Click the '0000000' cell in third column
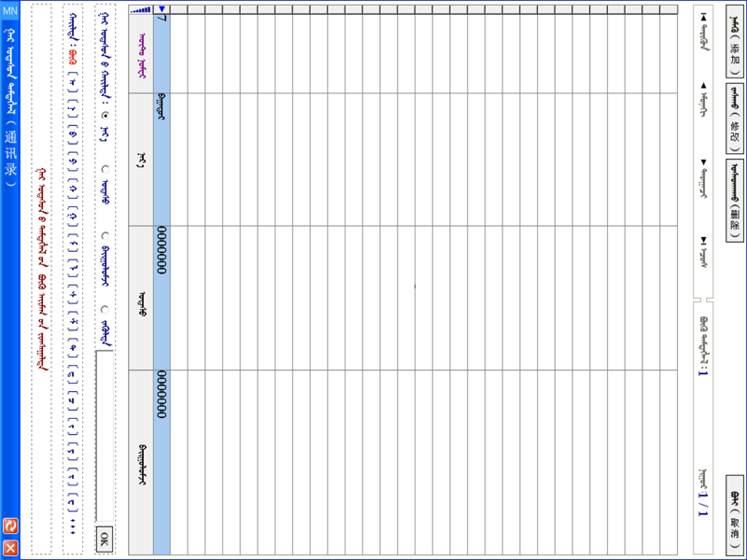 162,298
